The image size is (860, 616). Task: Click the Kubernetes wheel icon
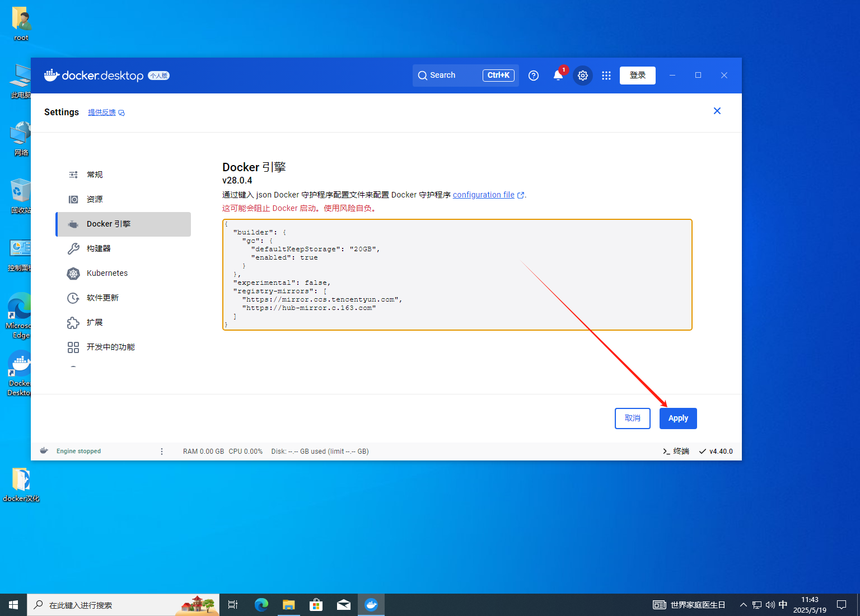pos(73,274)
